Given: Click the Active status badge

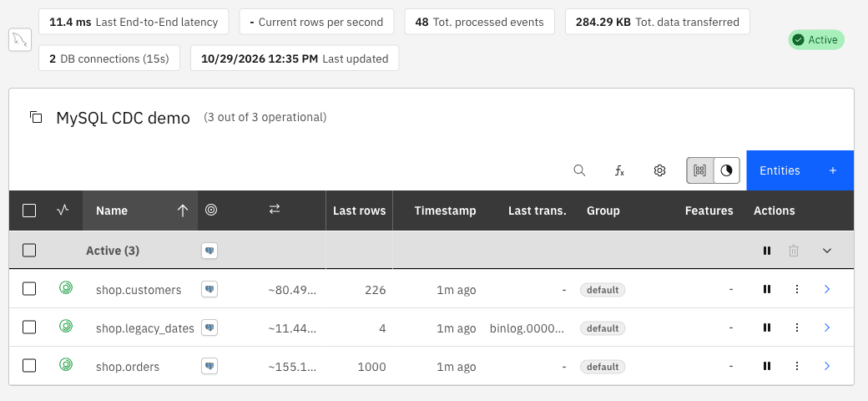Looking at the screenshot, I should (816, 40).
